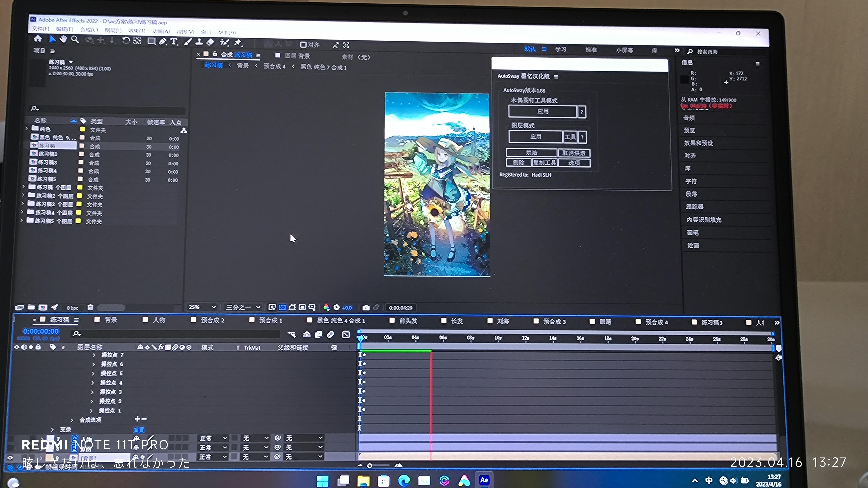The image size is (868, 488).
Task: Click the 取消烘焙 button in AutoSway
Action: click(x=574, y=153)
